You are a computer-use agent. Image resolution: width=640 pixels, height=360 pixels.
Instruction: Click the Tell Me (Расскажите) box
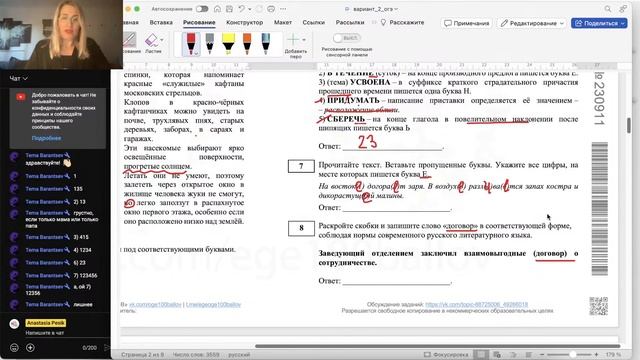pos(402,22)
